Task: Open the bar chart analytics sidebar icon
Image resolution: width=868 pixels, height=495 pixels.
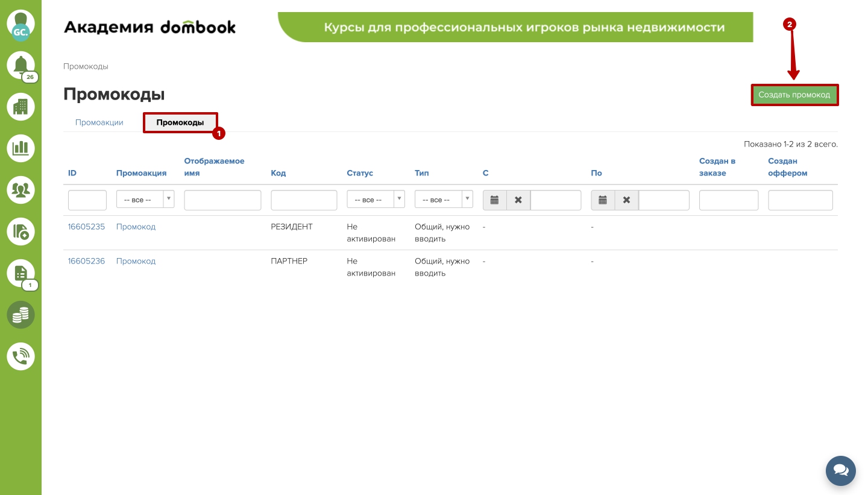Action: (x=20, y=148)
